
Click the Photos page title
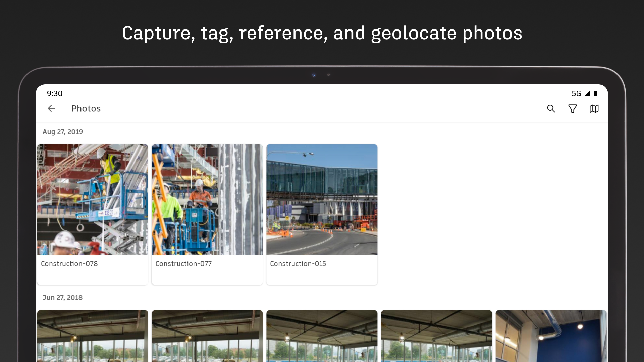coord(86,108)
